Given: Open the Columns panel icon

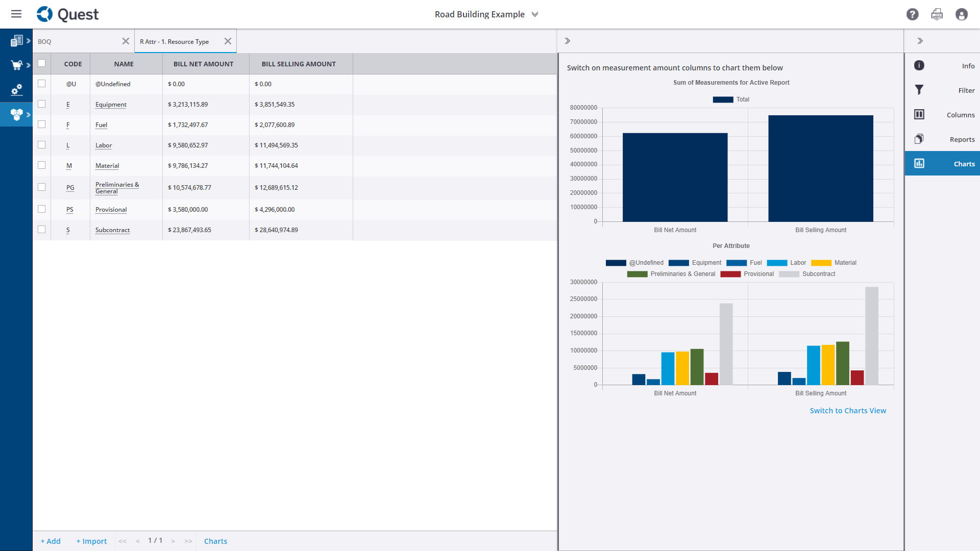Looking at the screenshot, I should coord(919,115).
